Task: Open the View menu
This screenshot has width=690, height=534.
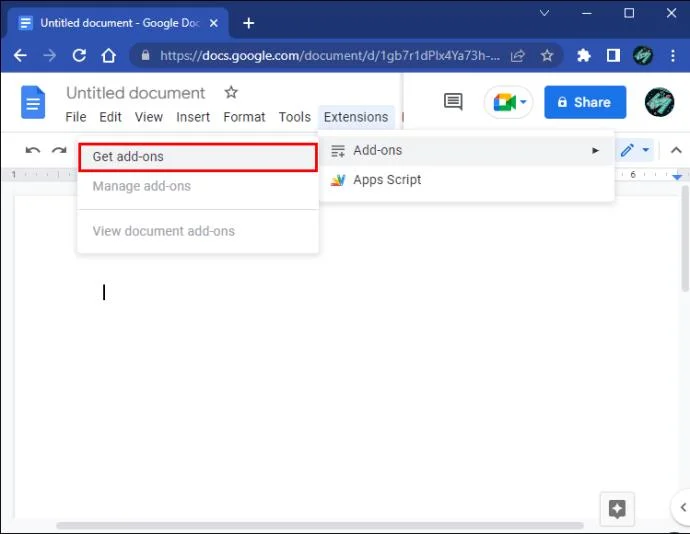Action: pos(149,117)
